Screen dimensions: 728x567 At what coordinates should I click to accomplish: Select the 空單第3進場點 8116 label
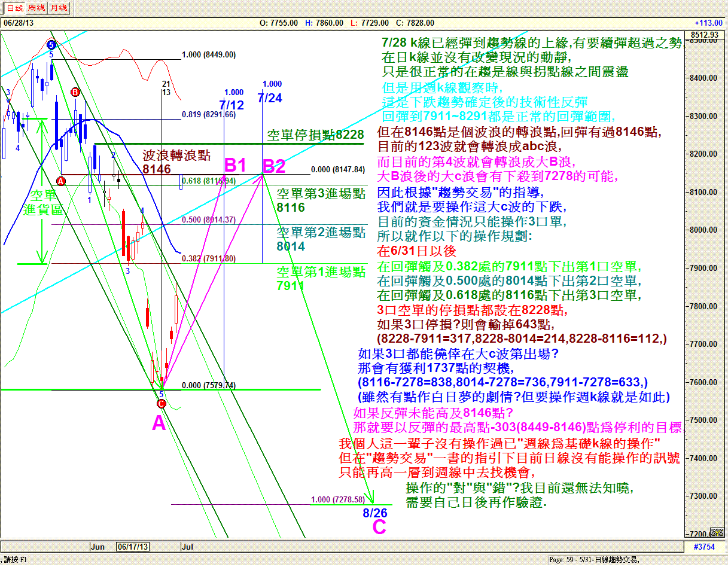[321, 200]
